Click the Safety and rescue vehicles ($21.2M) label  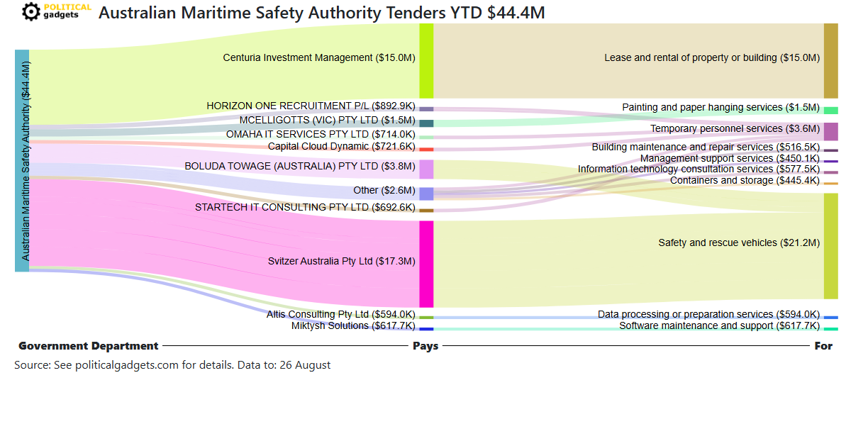[x=739, y=242]
